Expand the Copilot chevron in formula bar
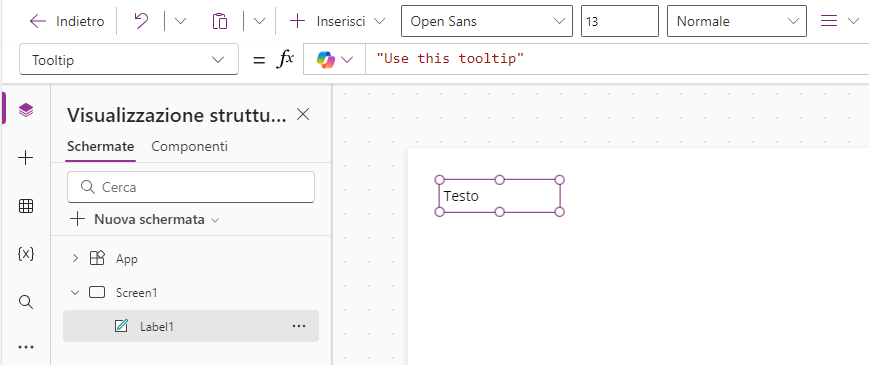 tap(347, 60)
